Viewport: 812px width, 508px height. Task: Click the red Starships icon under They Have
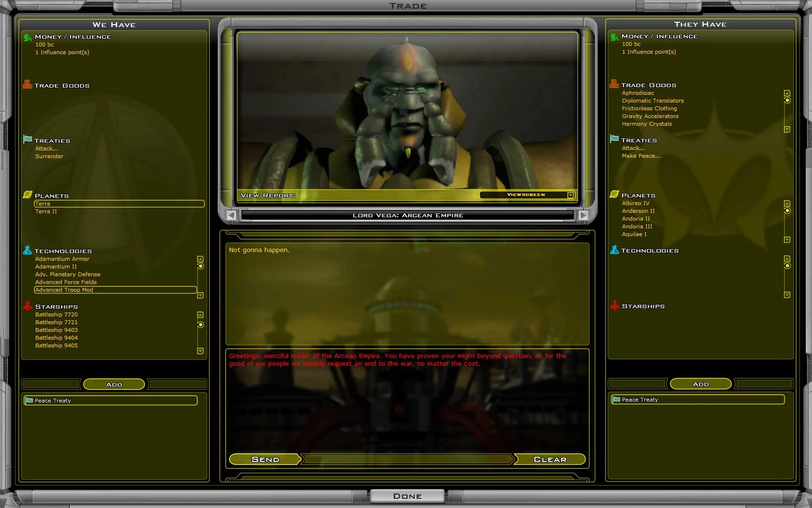click(614, 305)
